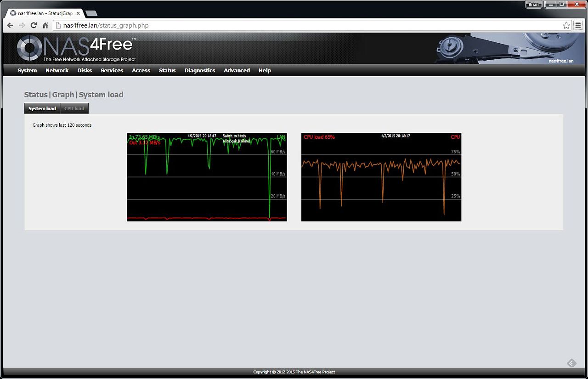This screenshot has height=379, width=588.
Task: Click the browser back arrow
Action: coord(10,26)
